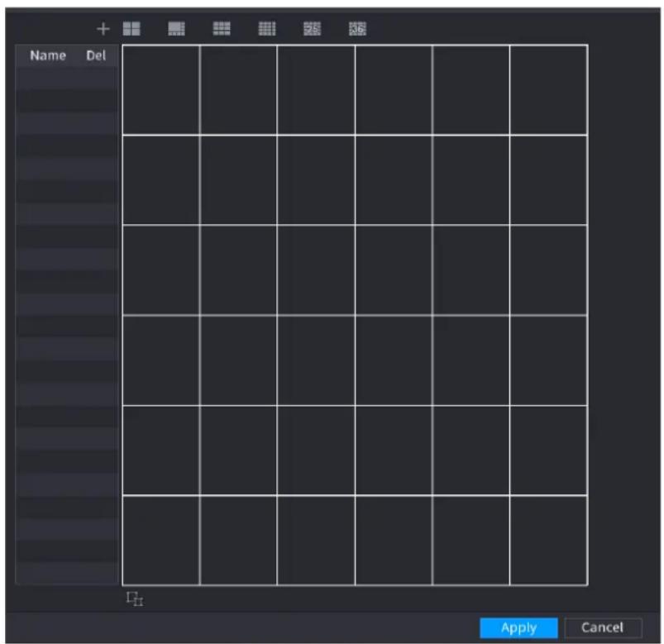Select the bottom-right cell of the grid

tap(548, 541)
